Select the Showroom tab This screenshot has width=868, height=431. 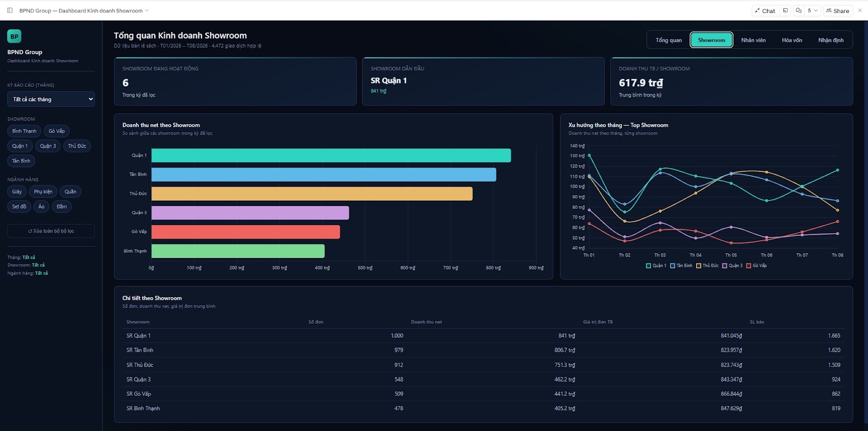(711, 40)
